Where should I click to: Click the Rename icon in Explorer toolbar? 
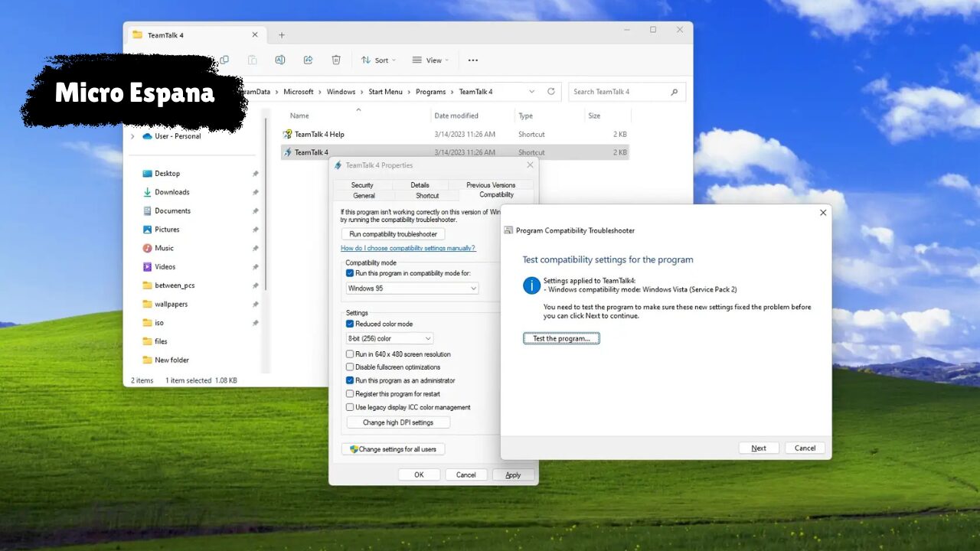click(x=280, y=60)
